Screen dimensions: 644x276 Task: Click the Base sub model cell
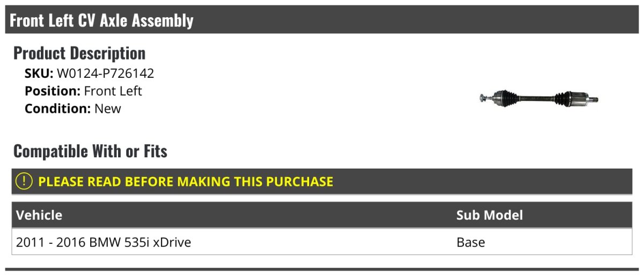pos(471,243)
